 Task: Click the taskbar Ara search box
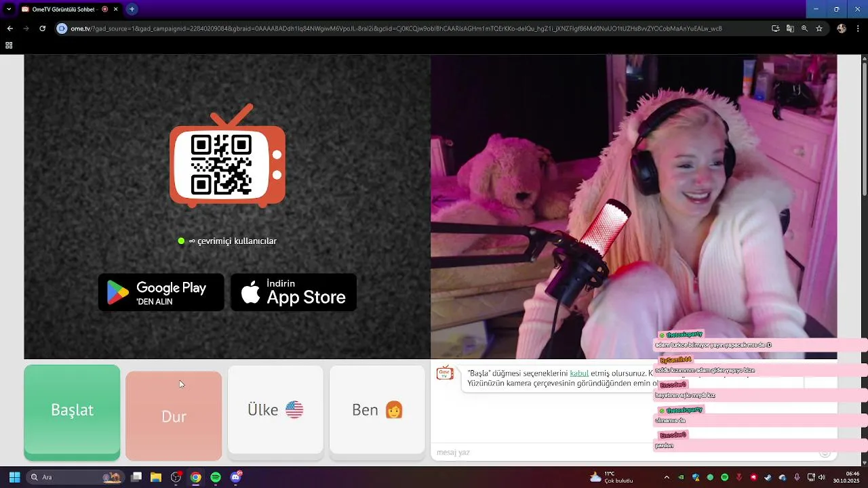coord(75,477)
